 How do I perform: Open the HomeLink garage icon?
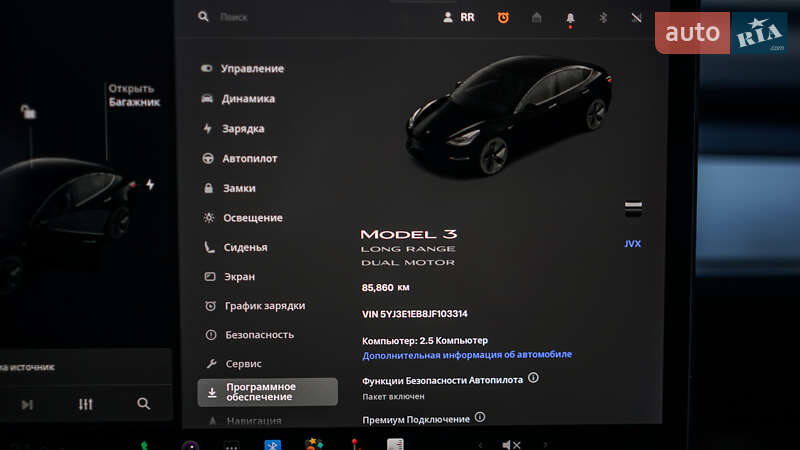(536, 18)
